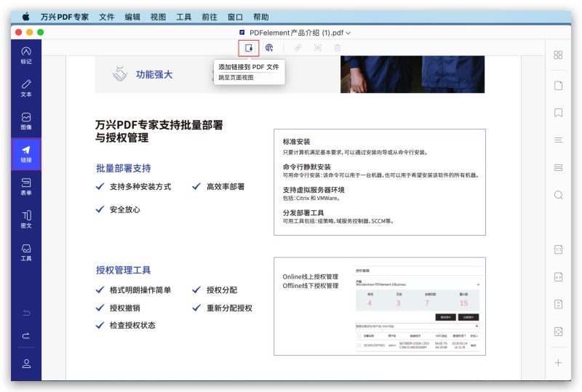
Task: Open the 工具 tools panel
Action: (x=26, y=252)
